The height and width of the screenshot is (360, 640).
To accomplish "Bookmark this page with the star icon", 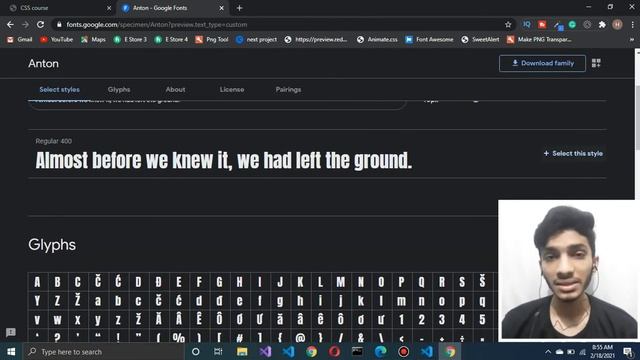I will (x=508, y=24).
